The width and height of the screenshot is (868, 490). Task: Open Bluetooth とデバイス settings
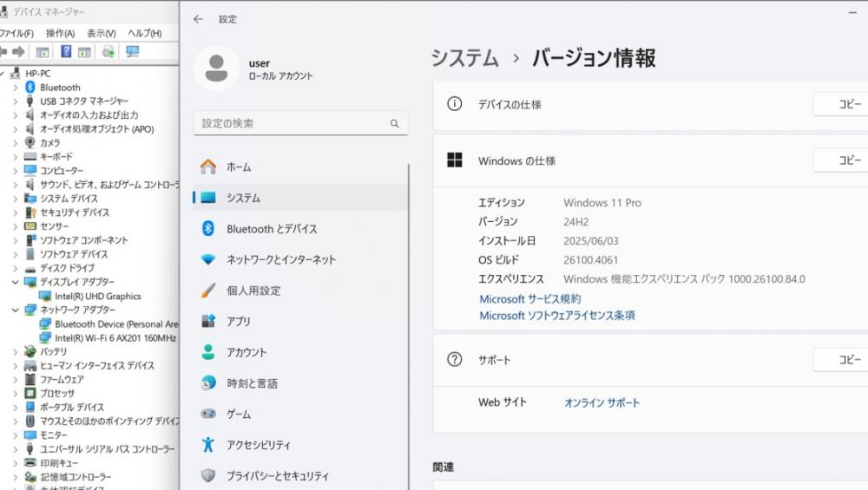point(300,229)
